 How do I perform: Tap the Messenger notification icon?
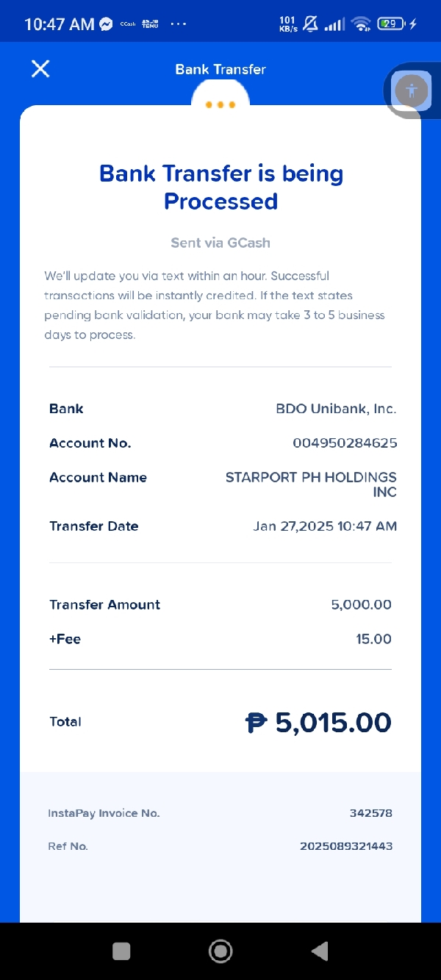pos(106,24)
